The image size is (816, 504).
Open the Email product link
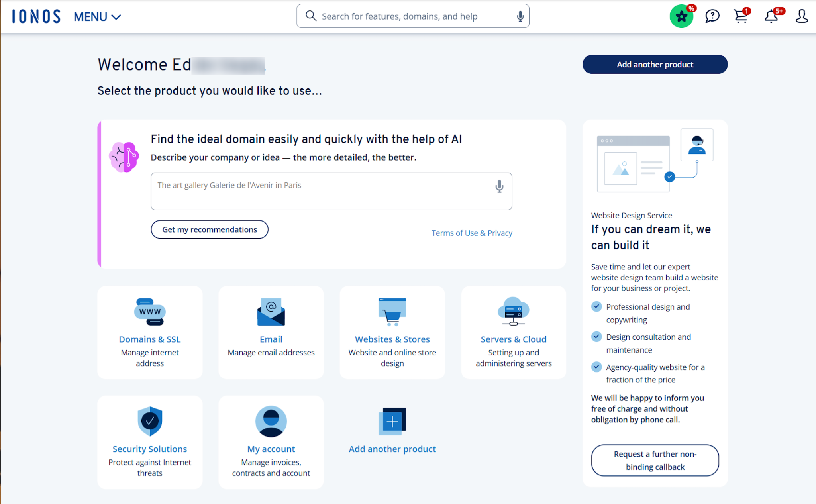(x=271, y=339)
